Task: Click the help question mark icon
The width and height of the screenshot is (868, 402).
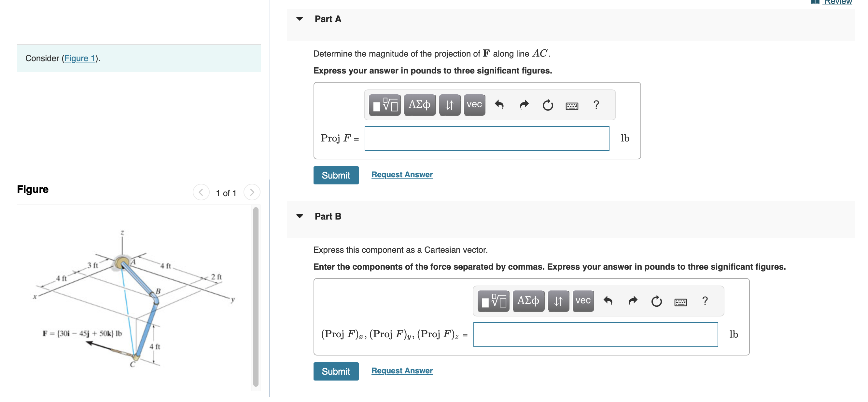Action: (x=596, y=105)
